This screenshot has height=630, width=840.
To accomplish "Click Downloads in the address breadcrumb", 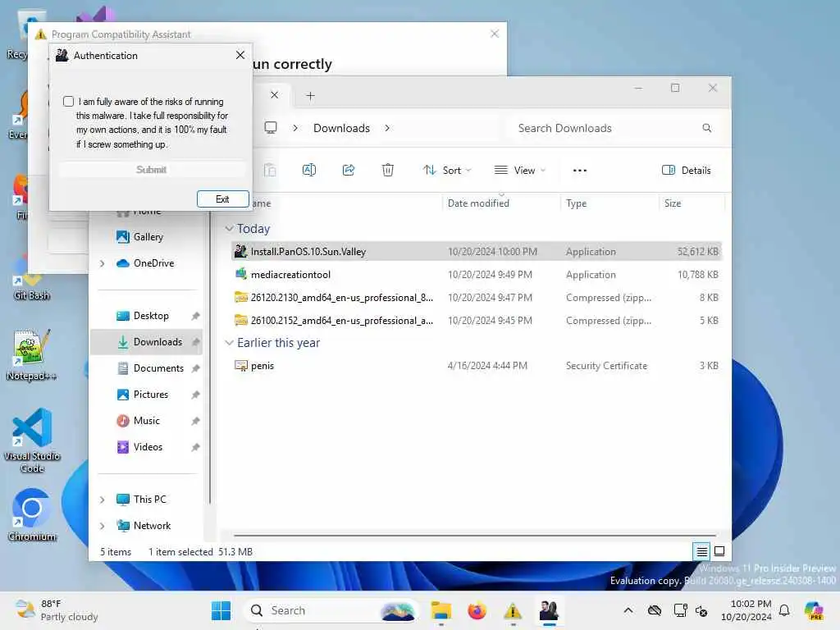I will click(341, 128).
